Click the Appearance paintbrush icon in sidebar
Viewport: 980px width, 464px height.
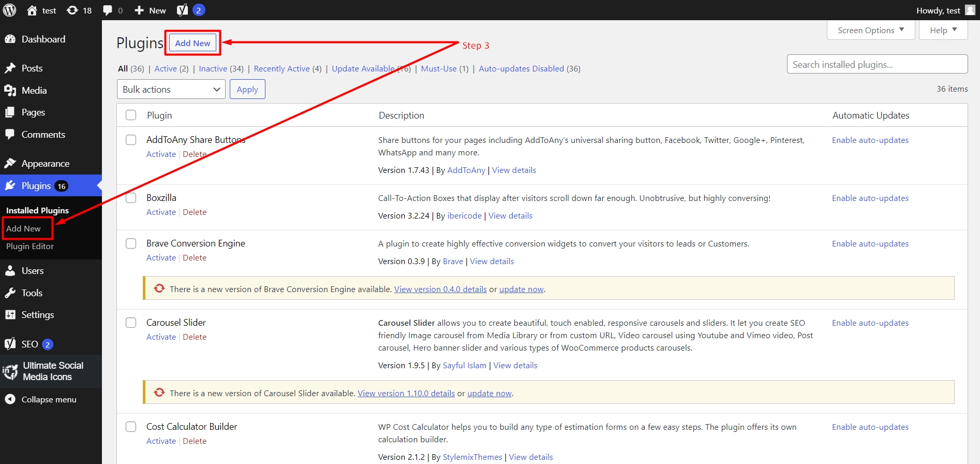tap(10, 164)
